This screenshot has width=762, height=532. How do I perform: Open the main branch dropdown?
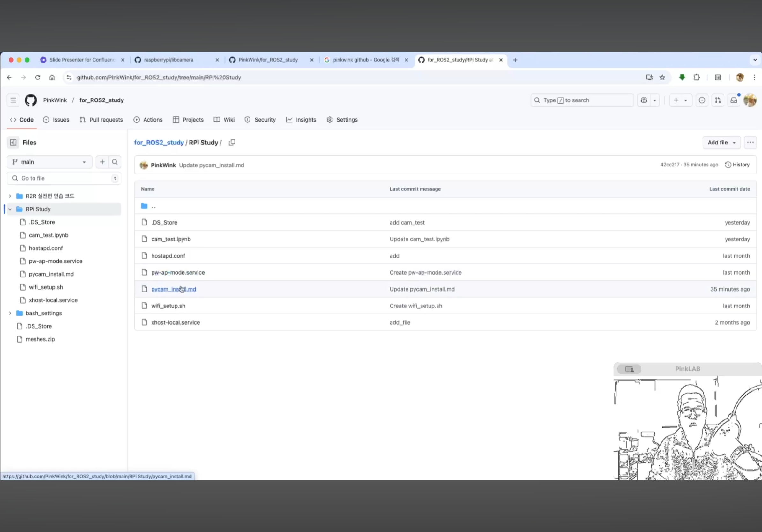pyautogui.click(x=49, y=162)
